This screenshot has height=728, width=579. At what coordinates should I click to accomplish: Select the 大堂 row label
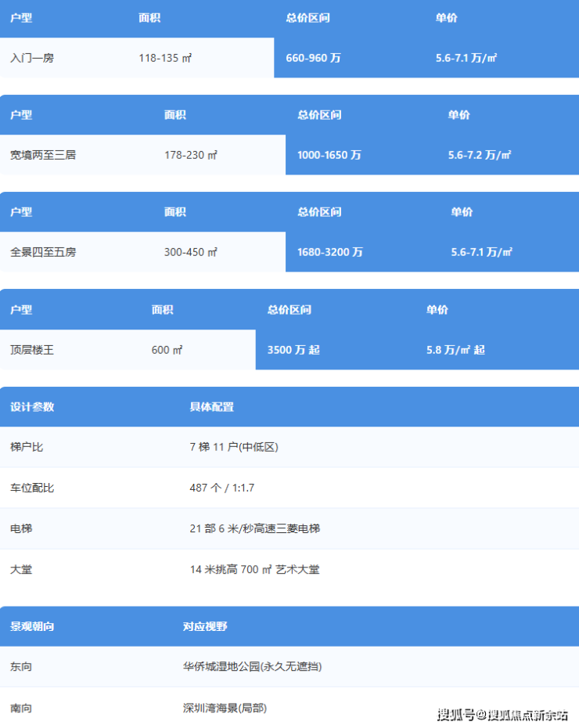tap(21, 570)
